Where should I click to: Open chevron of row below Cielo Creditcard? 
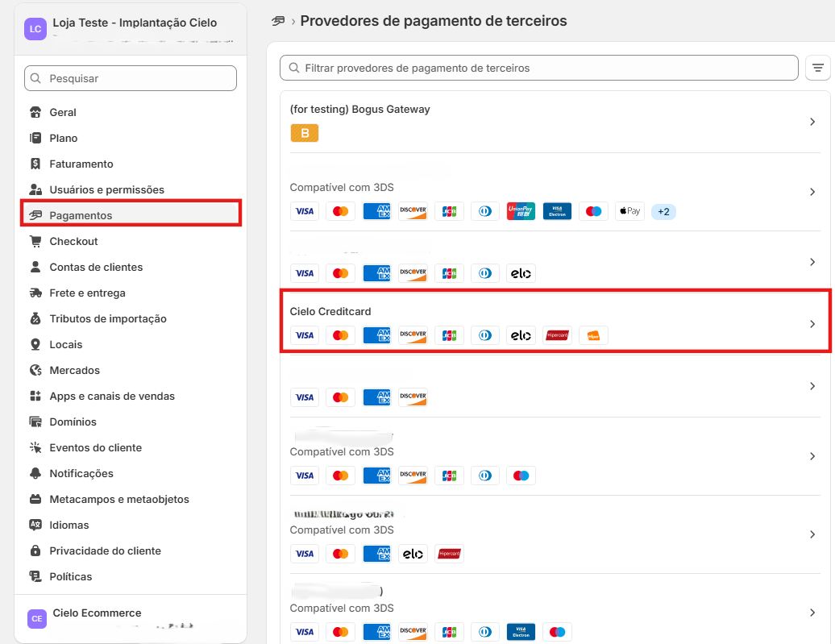(812, 386)
